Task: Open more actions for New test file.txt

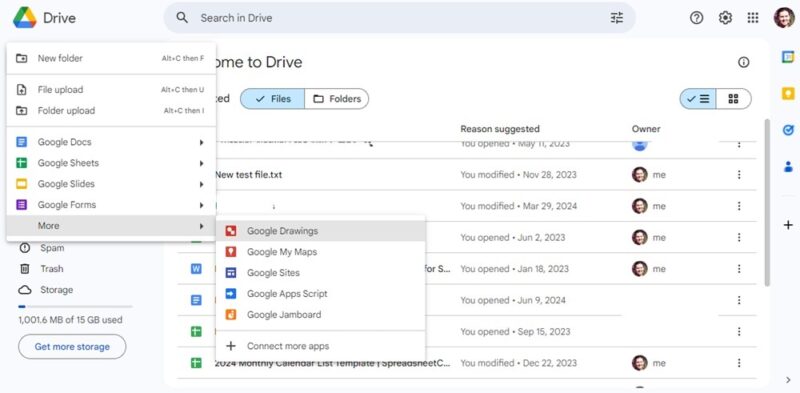Action: (739, 175)
